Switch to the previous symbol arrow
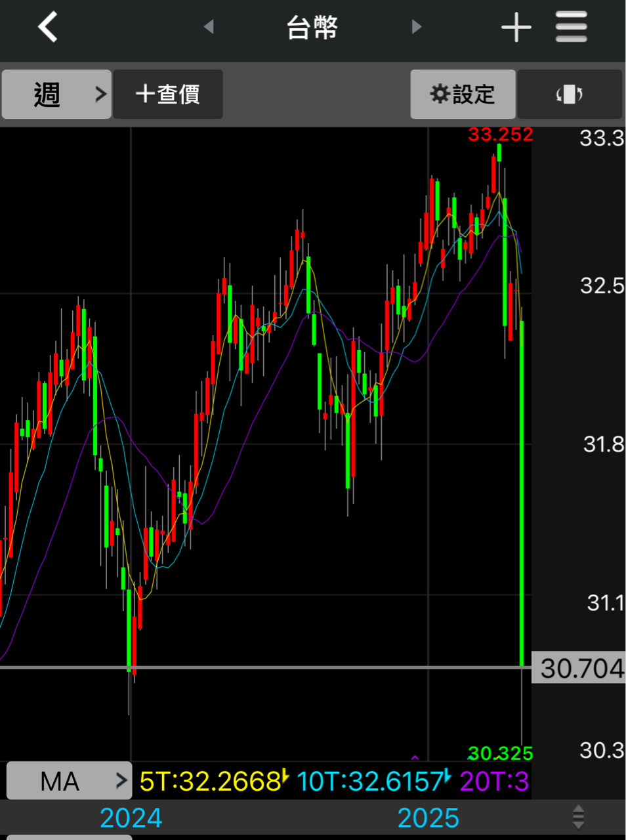626x840 pixels. coord(209,27)
